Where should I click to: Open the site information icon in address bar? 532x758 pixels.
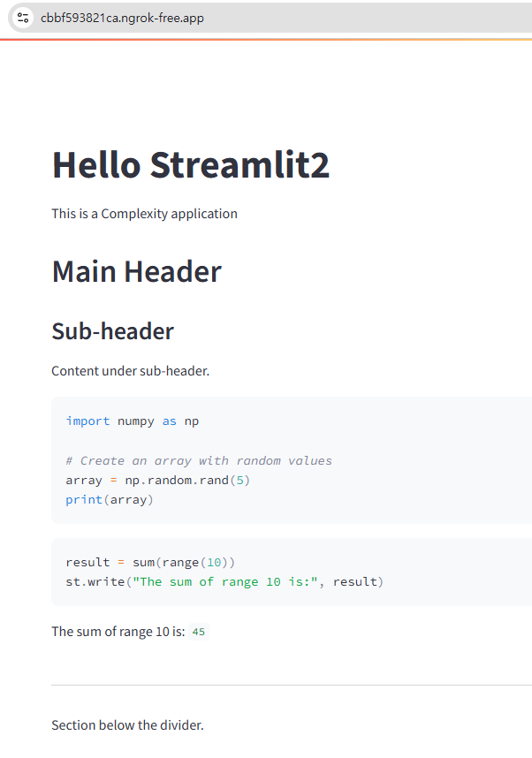[23, 18]
